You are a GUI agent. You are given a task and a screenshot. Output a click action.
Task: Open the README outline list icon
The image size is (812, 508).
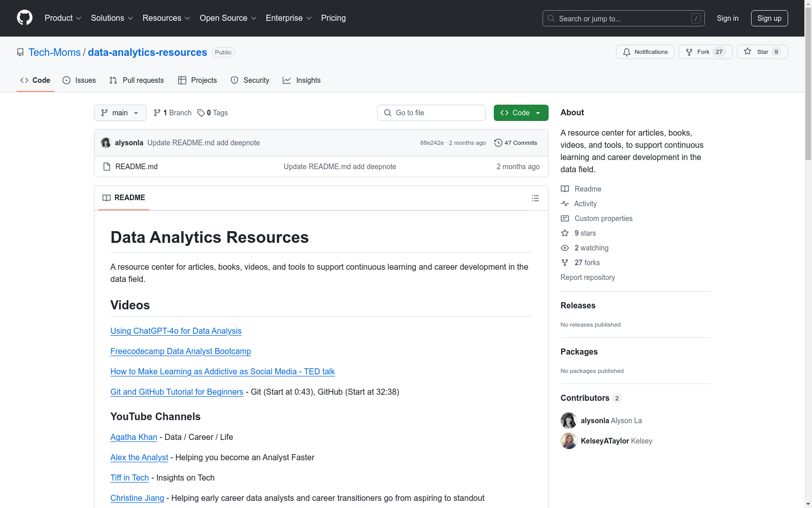(535, 198)
